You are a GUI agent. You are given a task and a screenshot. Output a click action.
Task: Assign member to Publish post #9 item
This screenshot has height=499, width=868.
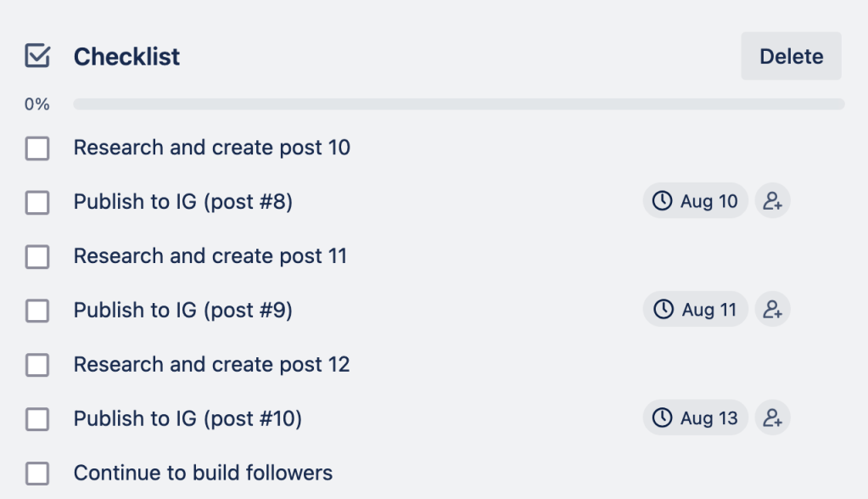click(x=772, y=310)
